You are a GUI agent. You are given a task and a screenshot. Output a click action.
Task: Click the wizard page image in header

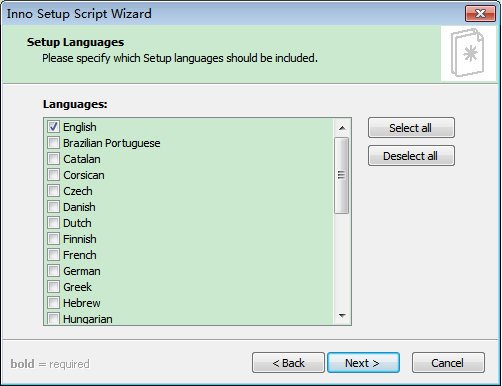(468, 53)
